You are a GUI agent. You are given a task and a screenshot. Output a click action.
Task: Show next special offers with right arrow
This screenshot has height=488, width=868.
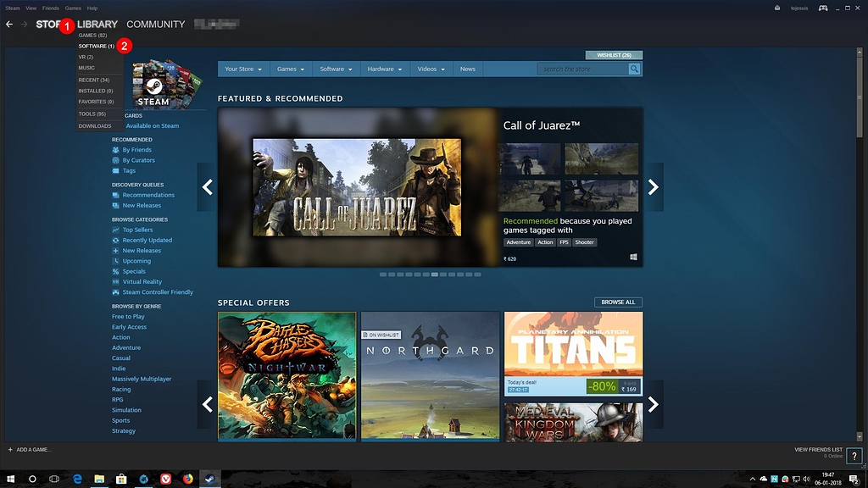tap(654, 404)
